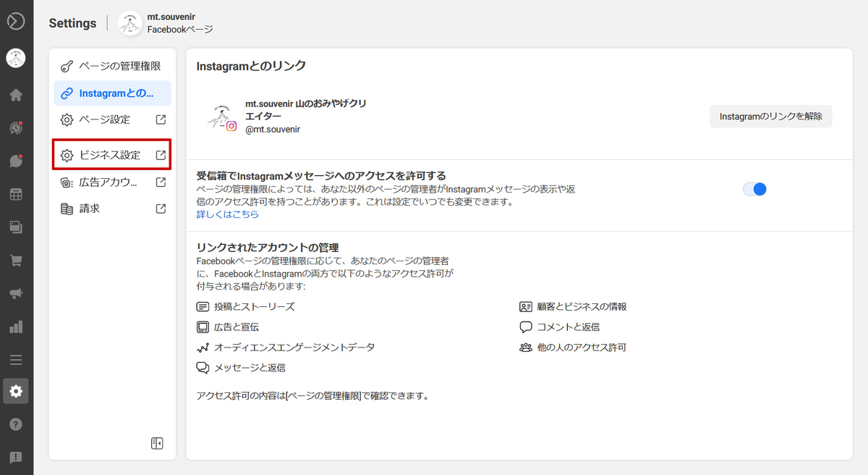
Task: Open the help question mark icon
Action: 16,424
